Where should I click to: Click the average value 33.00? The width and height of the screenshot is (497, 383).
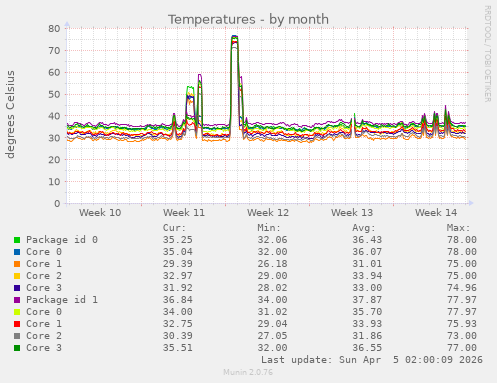(367, 288)
